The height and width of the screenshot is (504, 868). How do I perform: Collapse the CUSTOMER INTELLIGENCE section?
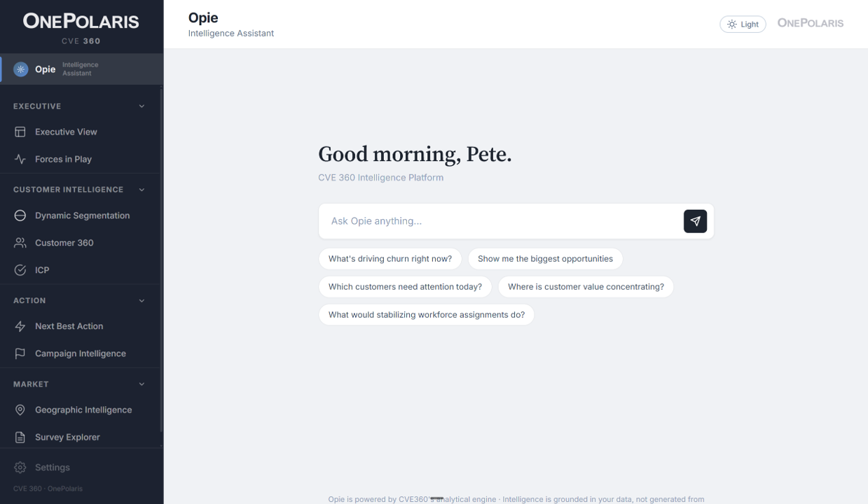coord(142,189)
